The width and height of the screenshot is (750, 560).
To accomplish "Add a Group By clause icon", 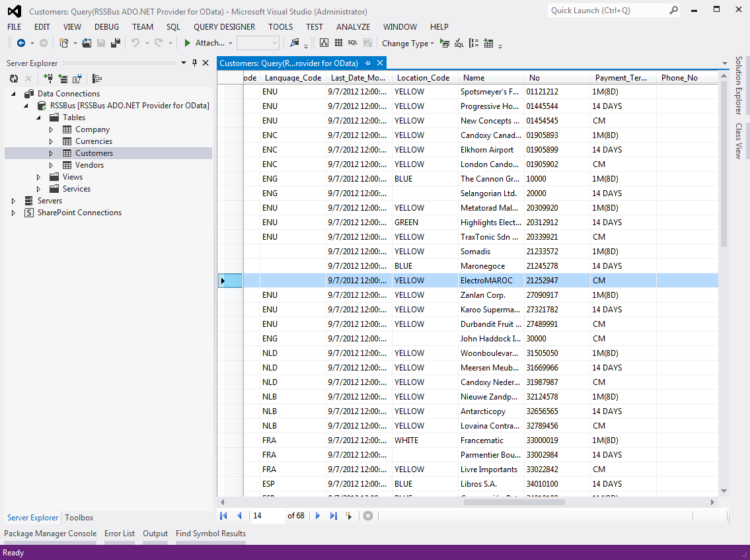I will [472, 42].
